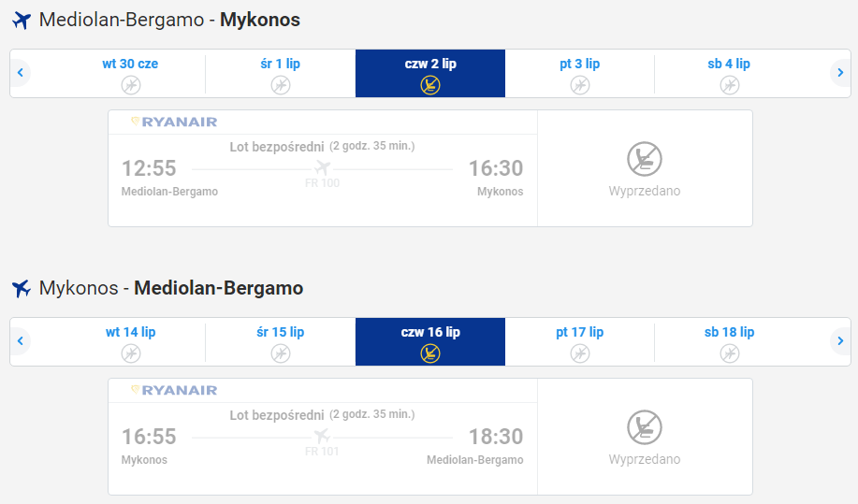Select the śr 15 lip date tab
Screen dimensions: 858x504
click(280, 341)
